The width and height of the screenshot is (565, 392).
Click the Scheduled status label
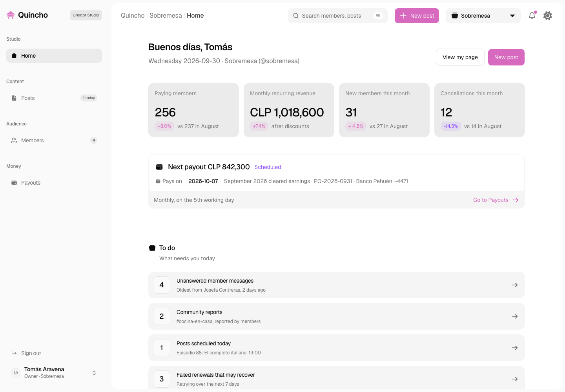(x=268, y=167)
